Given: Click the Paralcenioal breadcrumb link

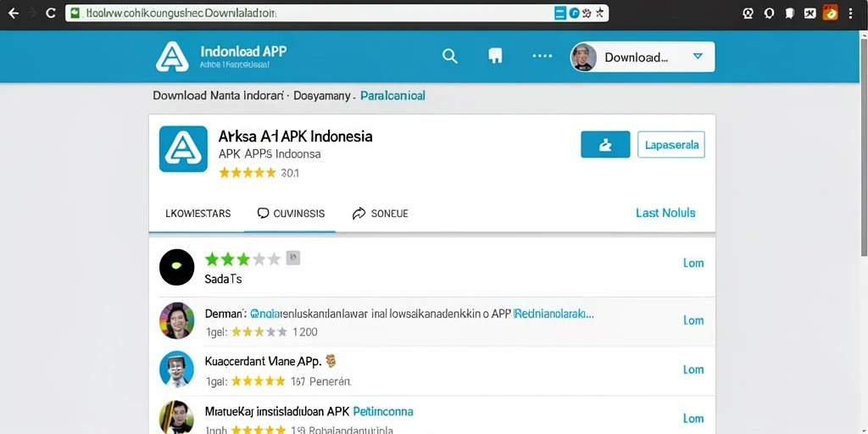Looking at the screenshot, I should pyautogui.click(x=392, y=96).
